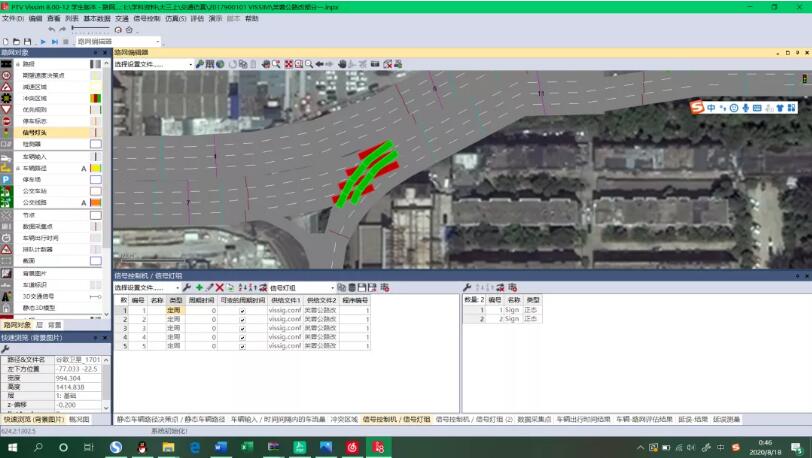Screen dimensions: 812x458
Task: Click the undo arrow icon
Action: [52, 30]
